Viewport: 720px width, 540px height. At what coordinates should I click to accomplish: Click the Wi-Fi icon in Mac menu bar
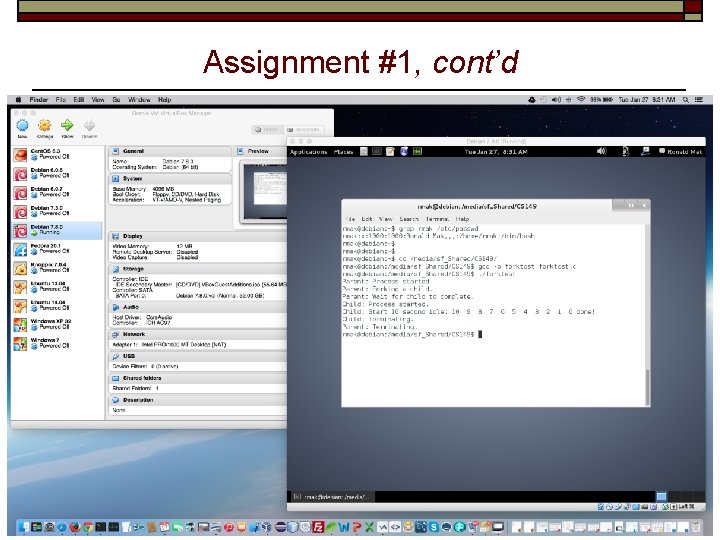click(x=581, y=99)
